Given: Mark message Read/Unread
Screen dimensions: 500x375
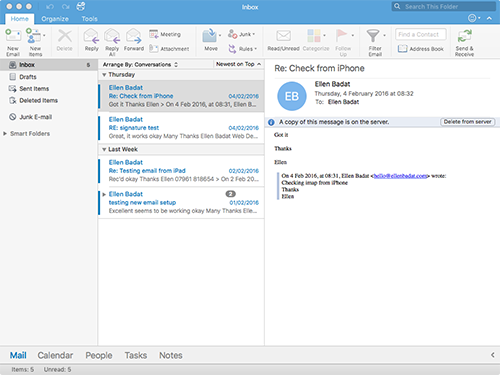Looking at the screenshot, I should tap(283, 40).
